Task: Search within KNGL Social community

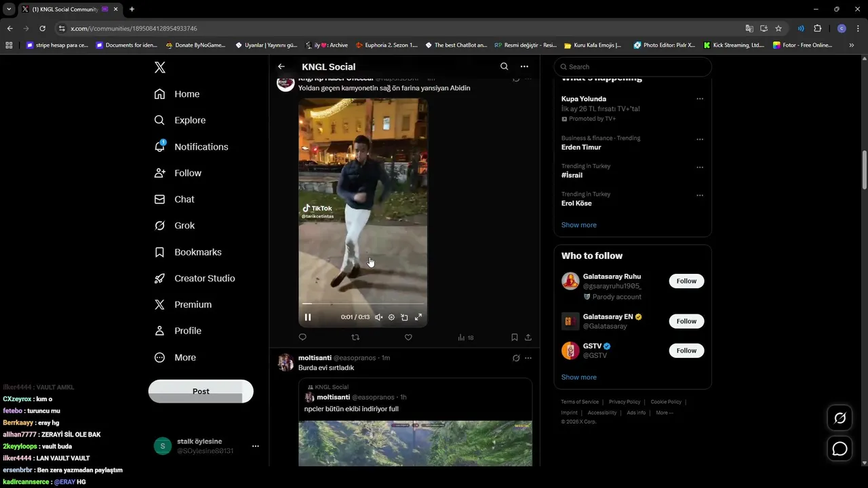Action: [x=504, y=66]
